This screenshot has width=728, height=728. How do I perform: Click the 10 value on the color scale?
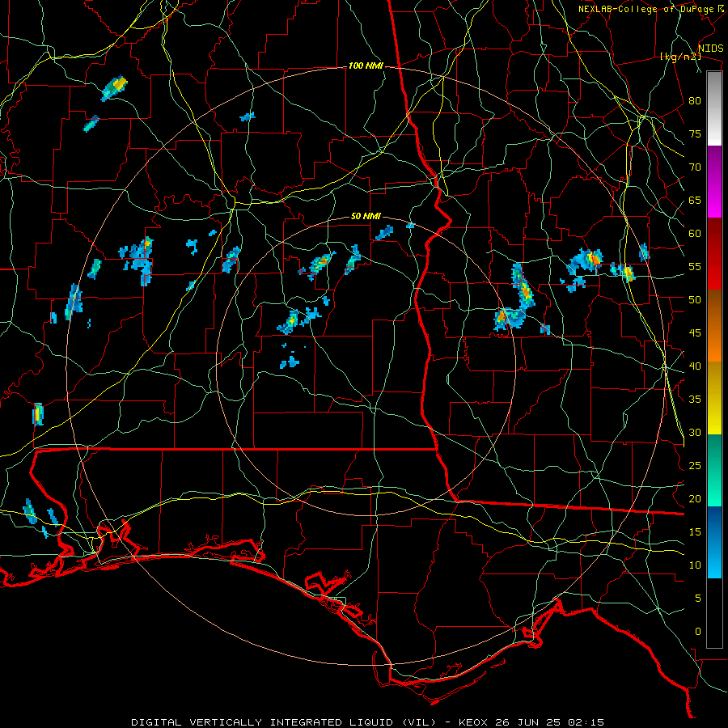695,565
